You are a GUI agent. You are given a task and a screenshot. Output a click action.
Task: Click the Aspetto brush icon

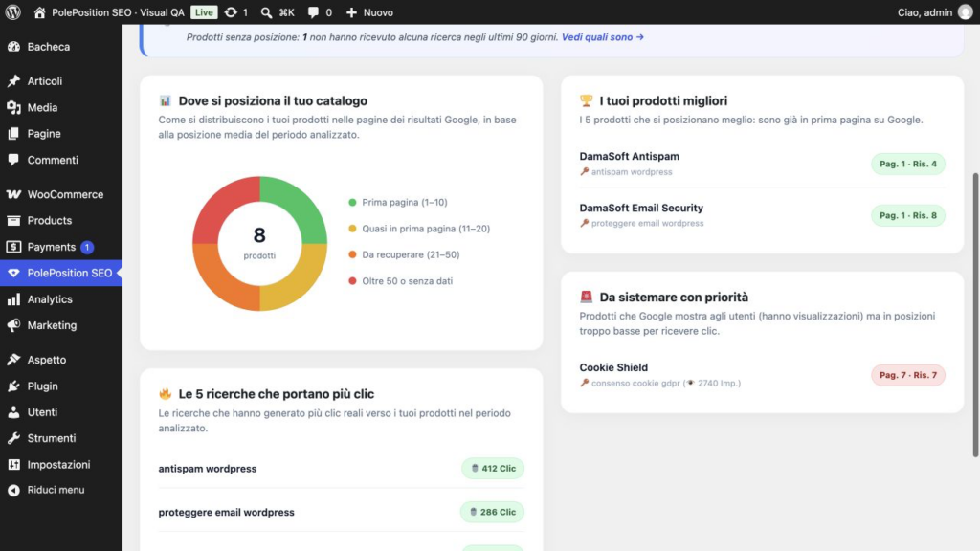13,360
